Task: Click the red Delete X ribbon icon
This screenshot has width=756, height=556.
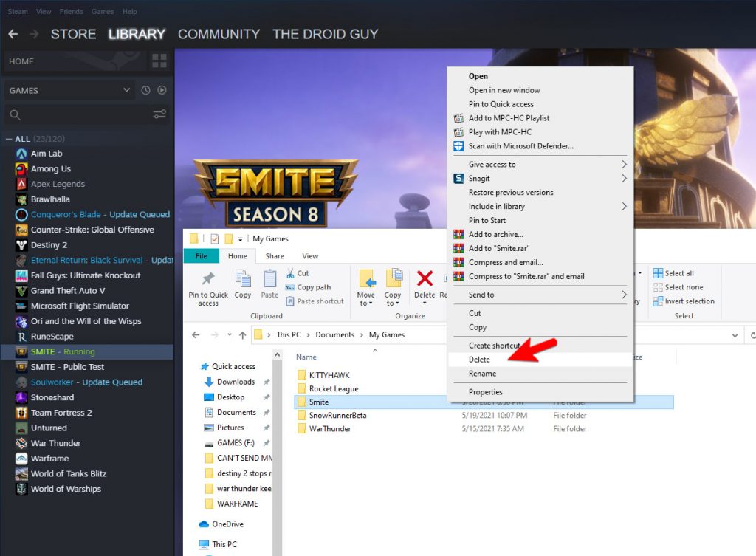Action: point(425,278)
